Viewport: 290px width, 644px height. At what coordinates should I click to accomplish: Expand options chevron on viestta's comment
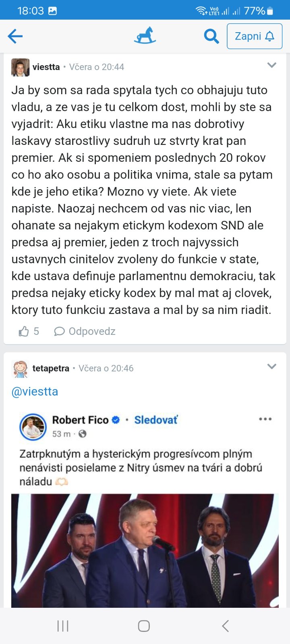[272, 65]
